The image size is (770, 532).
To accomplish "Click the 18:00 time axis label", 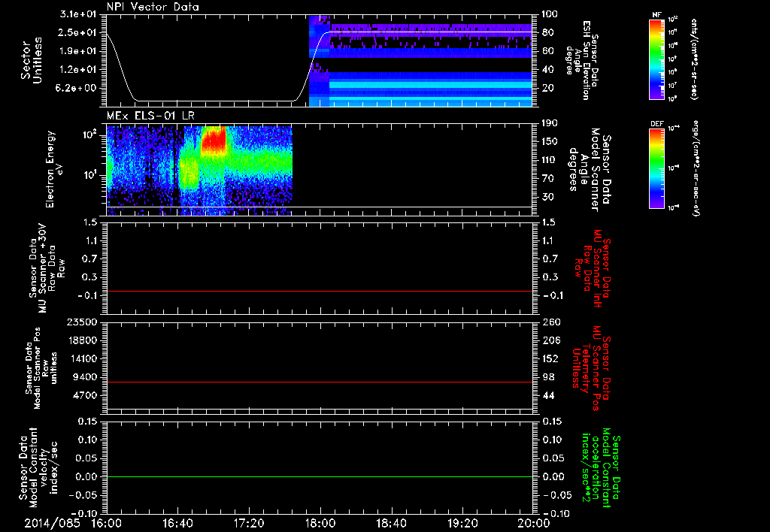I will pyautogui.click(x=320, y=523).
